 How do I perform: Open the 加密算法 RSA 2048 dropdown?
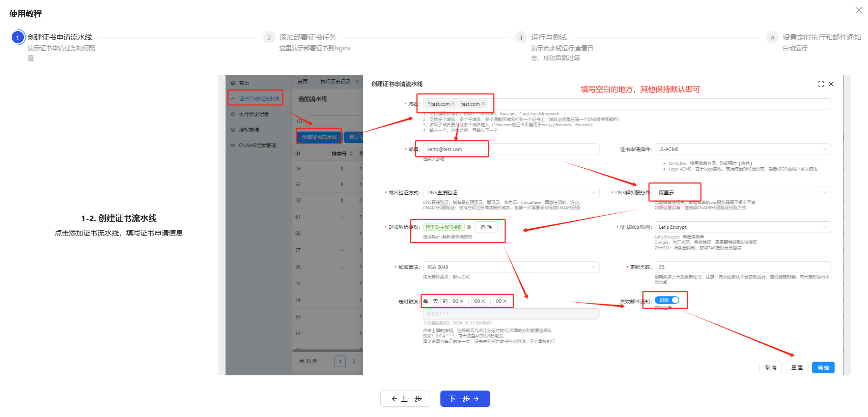(511, 267)
